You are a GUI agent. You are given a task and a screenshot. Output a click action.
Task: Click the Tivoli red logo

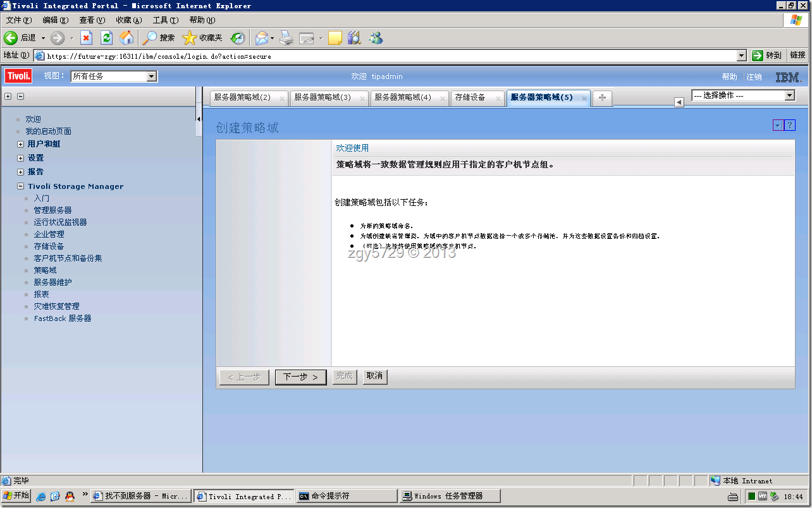click(x=18, y=76)
